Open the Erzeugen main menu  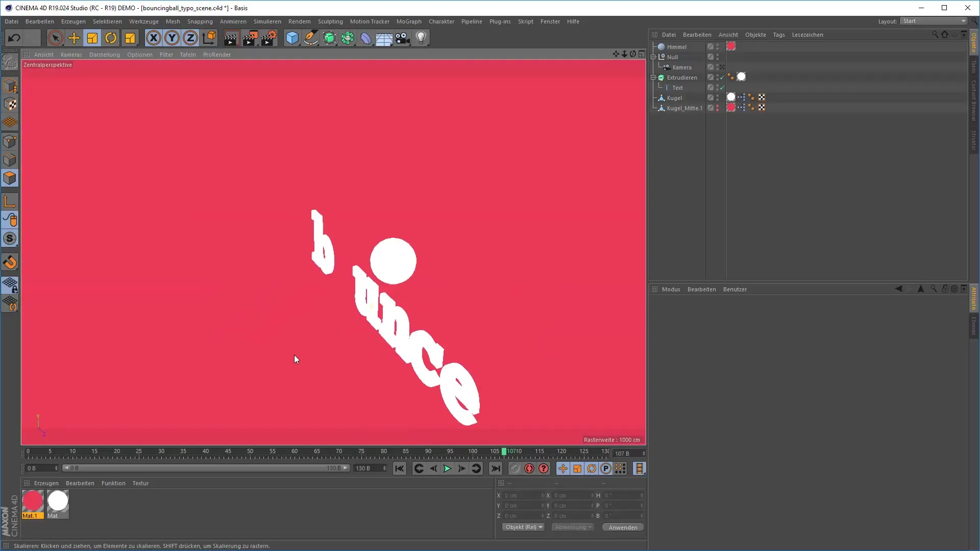click(x=73, y=21)
